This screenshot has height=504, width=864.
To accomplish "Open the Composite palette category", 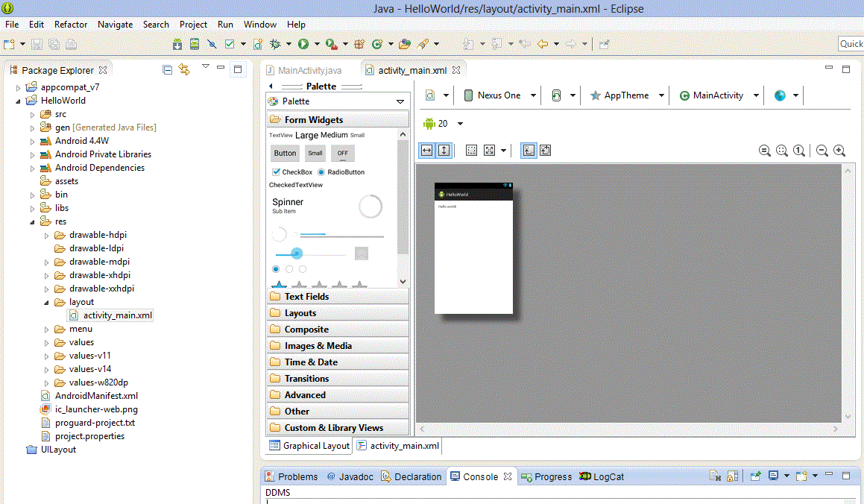I will pos(338,330).
